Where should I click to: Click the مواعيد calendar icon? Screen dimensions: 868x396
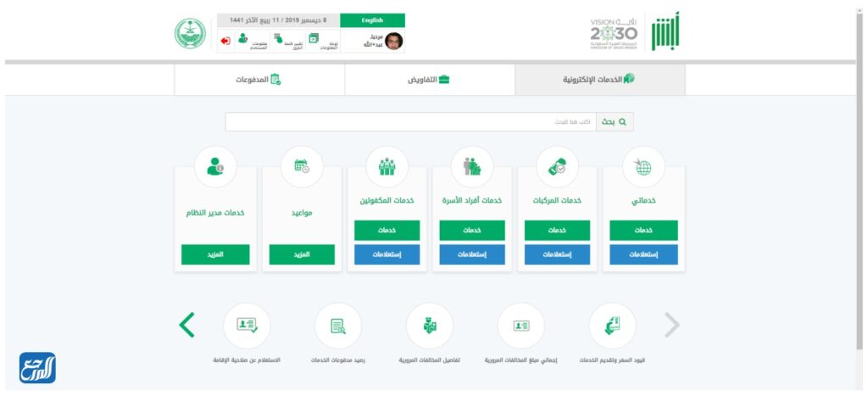(x=302, y=167)
